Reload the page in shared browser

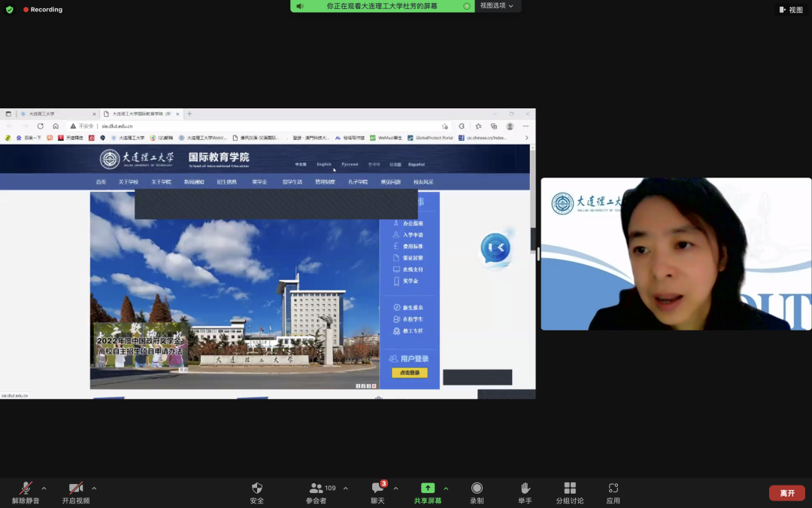(x=41, y=126)
